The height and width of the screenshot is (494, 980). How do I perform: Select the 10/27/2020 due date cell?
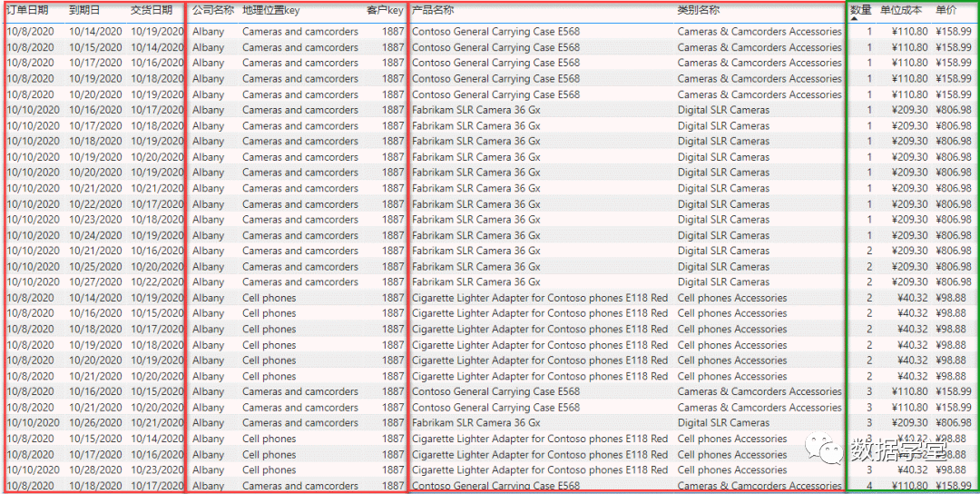[x=95, y=282]
